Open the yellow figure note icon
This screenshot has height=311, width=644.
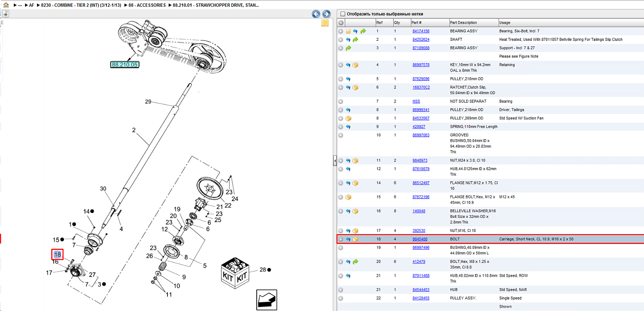[325, 23]
